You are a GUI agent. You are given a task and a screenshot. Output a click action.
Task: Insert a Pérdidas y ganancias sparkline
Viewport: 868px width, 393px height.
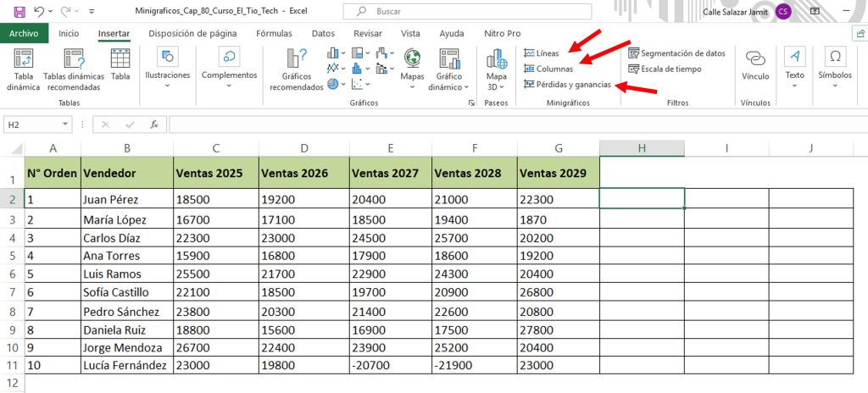coord(566,85)
